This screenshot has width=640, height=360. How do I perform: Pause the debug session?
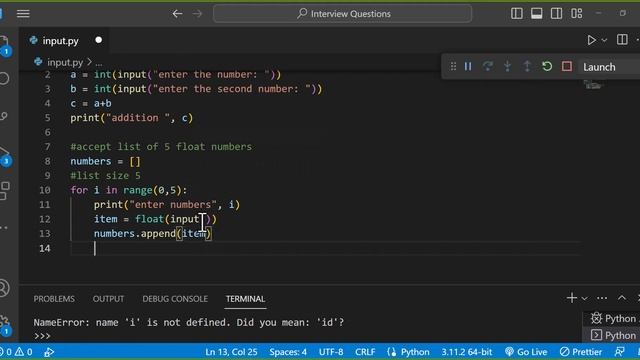(468, 67)
